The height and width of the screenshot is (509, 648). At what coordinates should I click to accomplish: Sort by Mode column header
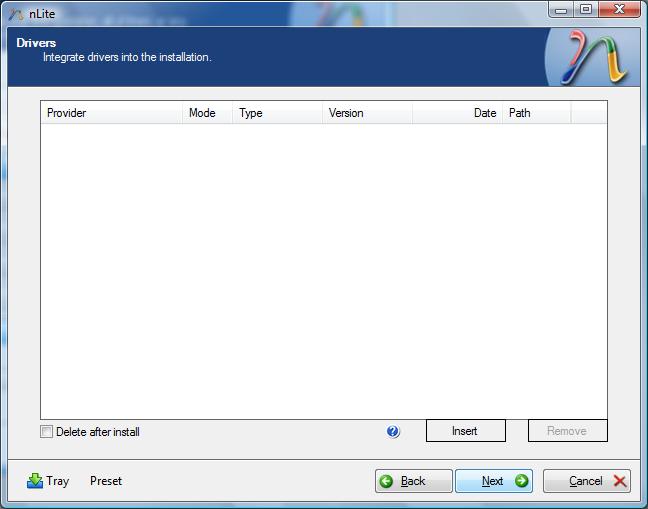click(207, 113)
